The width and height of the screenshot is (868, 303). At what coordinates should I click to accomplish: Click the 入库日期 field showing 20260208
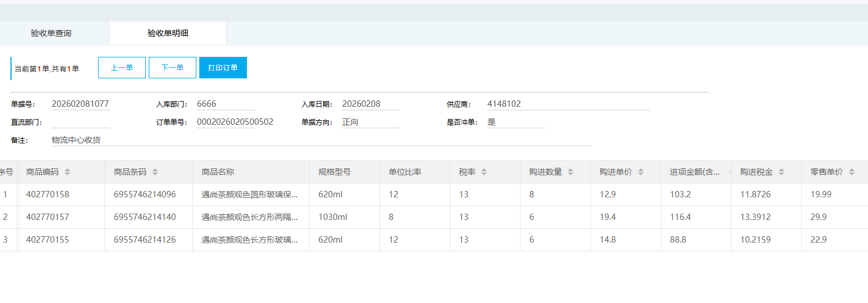coord(371,104)
